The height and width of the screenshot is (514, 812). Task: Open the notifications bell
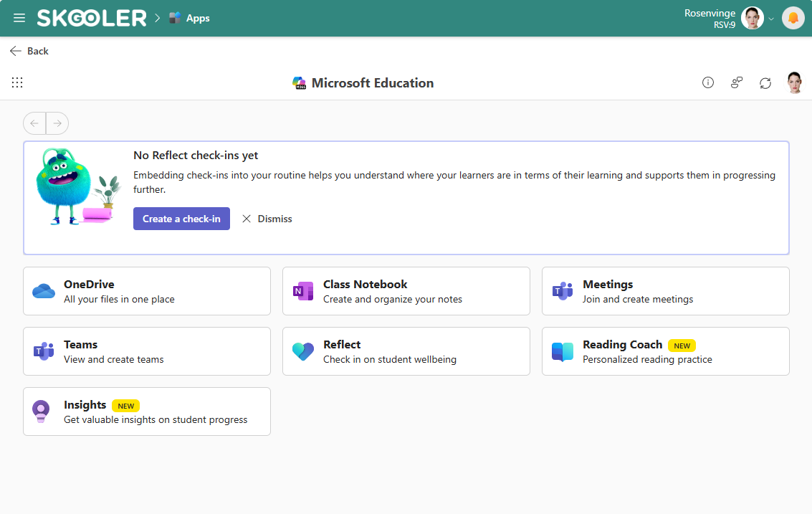(793, 18)
